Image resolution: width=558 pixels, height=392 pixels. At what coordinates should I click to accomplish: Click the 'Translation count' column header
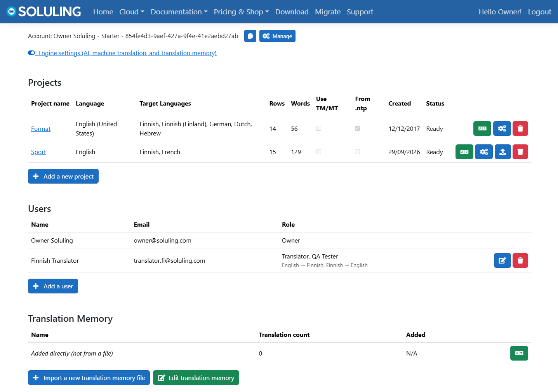click(x=284, y=335)
